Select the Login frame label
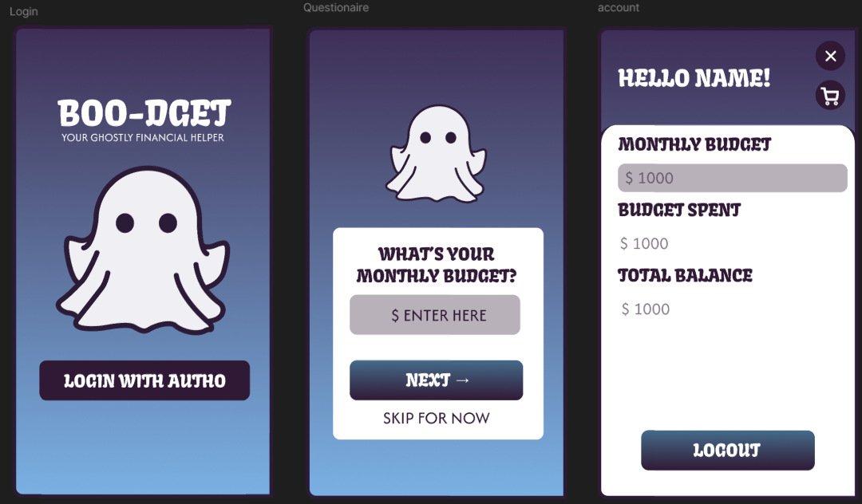Screen dimensions: 862x504 point(24,11)
